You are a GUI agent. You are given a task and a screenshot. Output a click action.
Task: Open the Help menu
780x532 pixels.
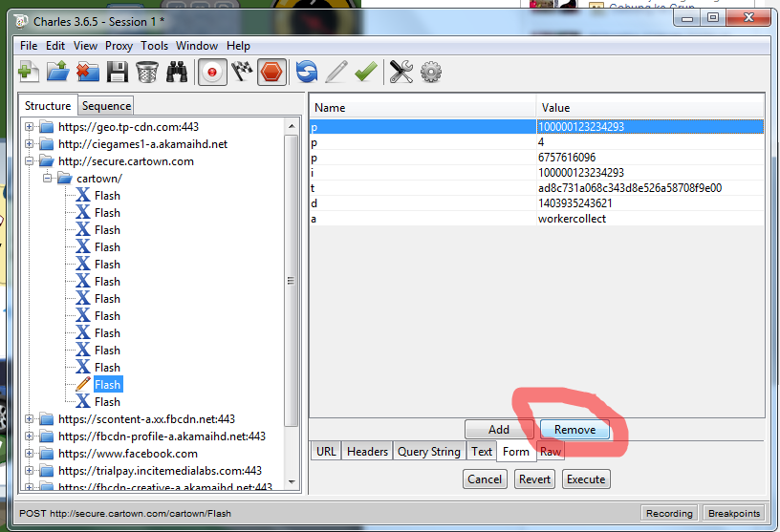[x=238, y=46]
